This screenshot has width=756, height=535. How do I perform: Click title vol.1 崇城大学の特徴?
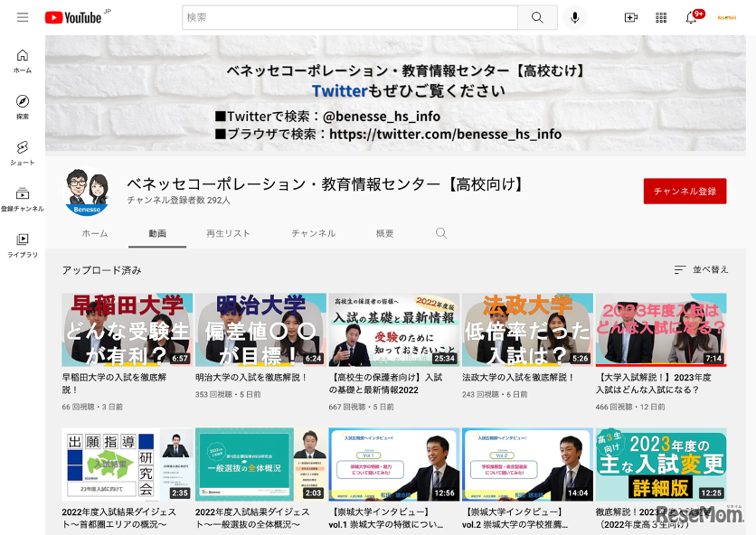pyautogui.click(x=386, y=518)
